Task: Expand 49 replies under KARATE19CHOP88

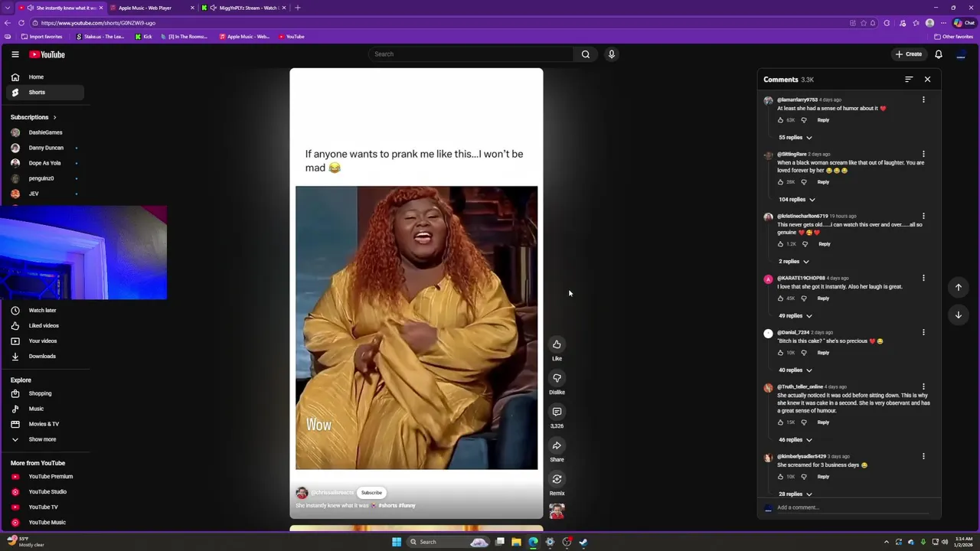Action: coord(795,316)
